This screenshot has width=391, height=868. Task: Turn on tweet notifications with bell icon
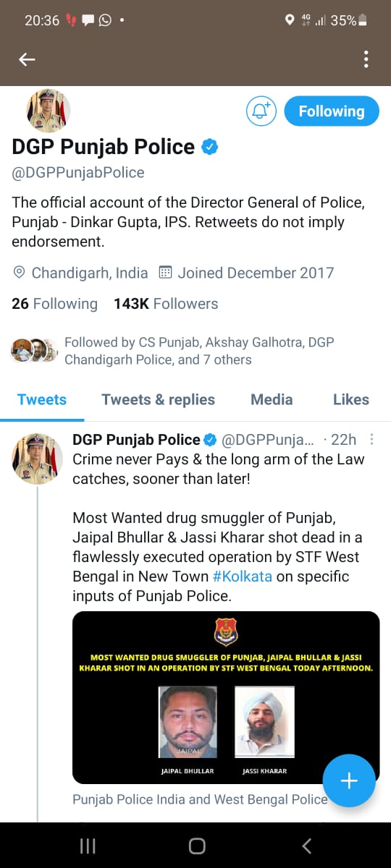pyautogui.click(x=261, y=111)
